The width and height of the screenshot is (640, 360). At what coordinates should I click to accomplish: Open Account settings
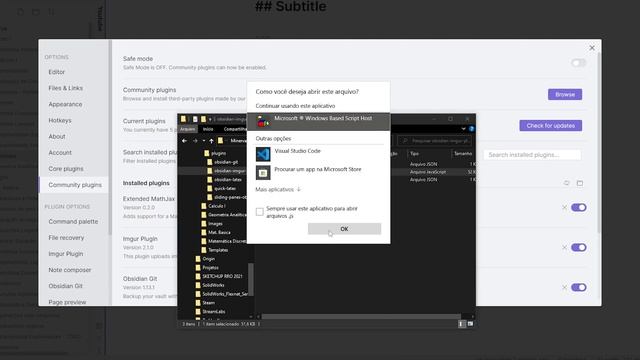click(x=60, y=153)
